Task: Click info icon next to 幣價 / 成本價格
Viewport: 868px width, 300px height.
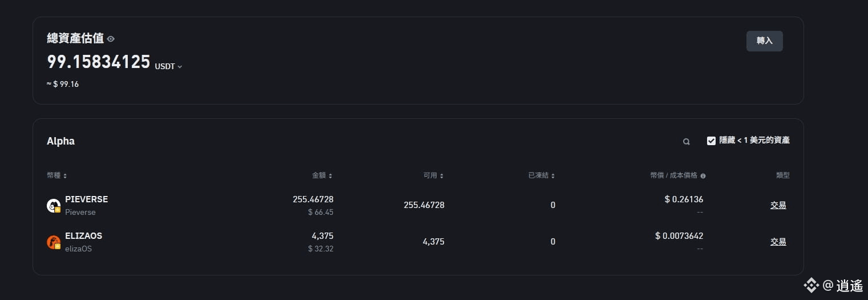Action: 703,176
